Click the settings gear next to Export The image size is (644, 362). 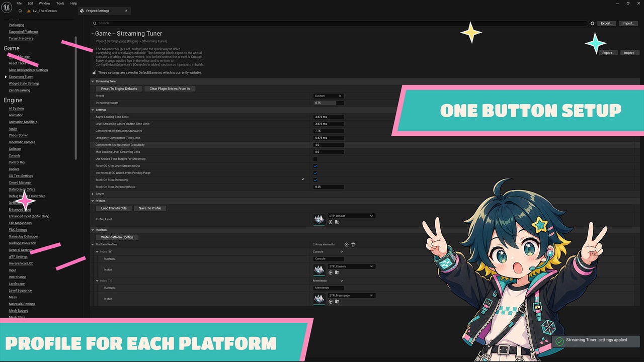(592, 23)
